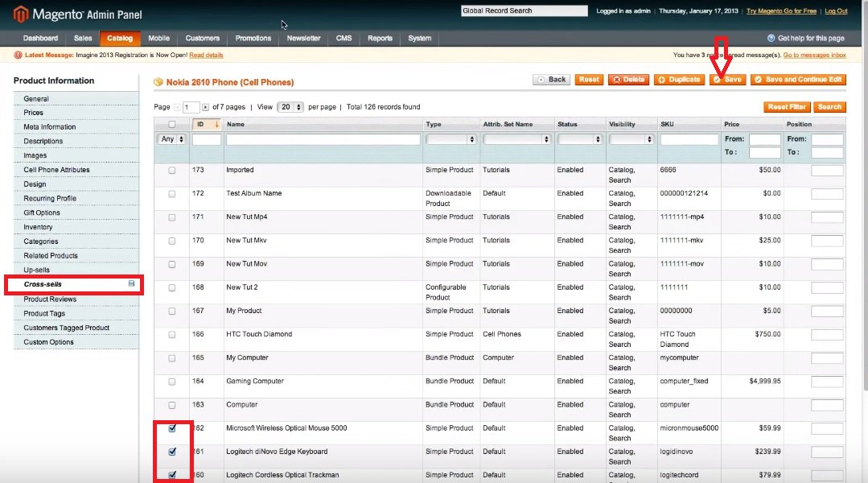Open the Mobile menu
The height and width of the screenshot is (483, 868).
point(158,38)
